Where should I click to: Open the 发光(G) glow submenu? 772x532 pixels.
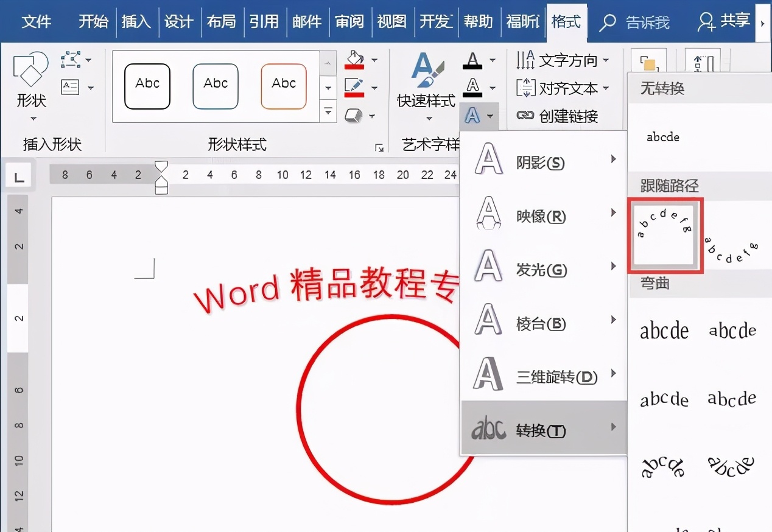544,268
